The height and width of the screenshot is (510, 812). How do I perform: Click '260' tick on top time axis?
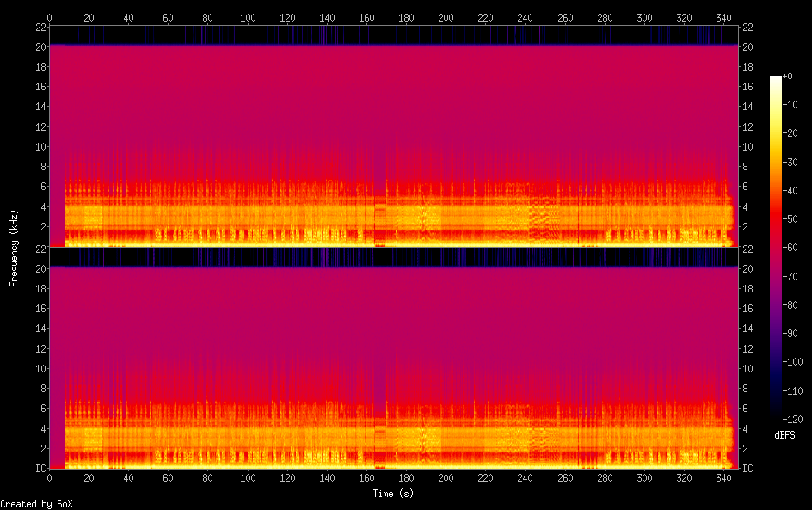click(565, 18)
